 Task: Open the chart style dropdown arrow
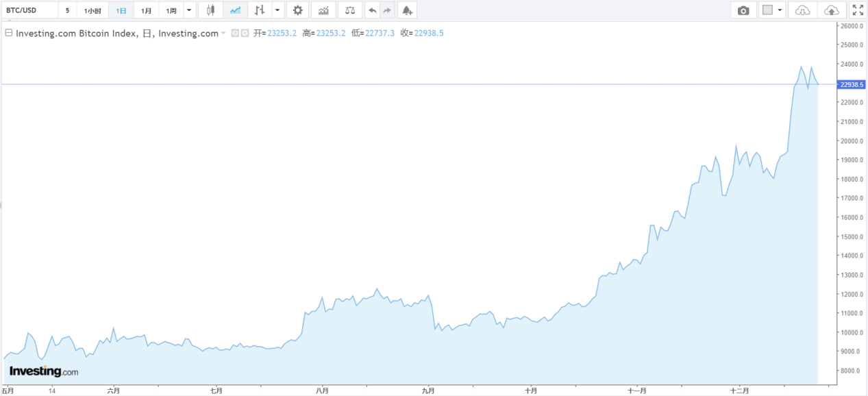coord(277,10)
